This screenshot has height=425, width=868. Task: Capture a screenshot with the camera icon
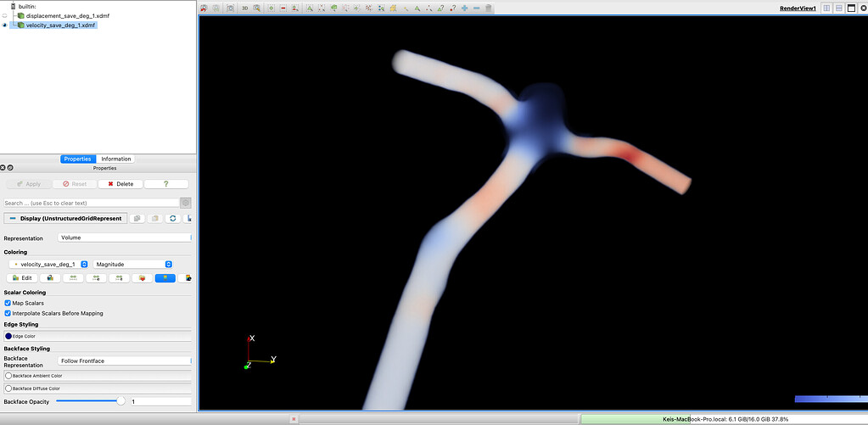230,8
